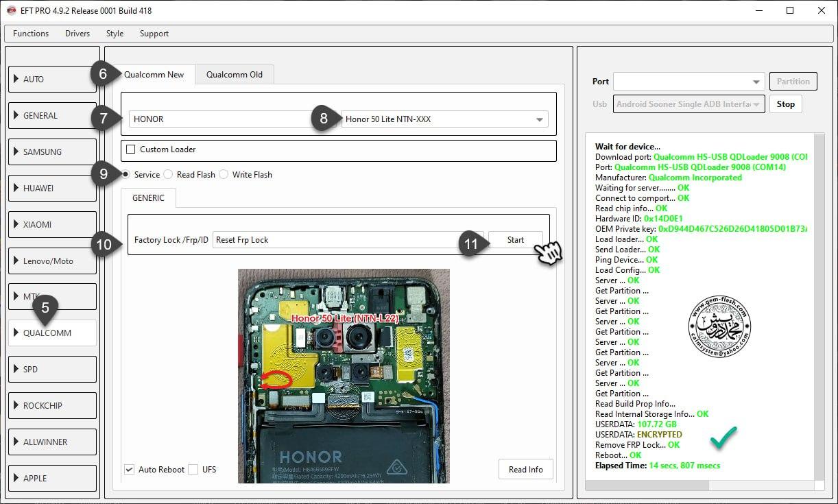
Task: Open the ALLWINNER sidebar section
Action: (53, 442)
